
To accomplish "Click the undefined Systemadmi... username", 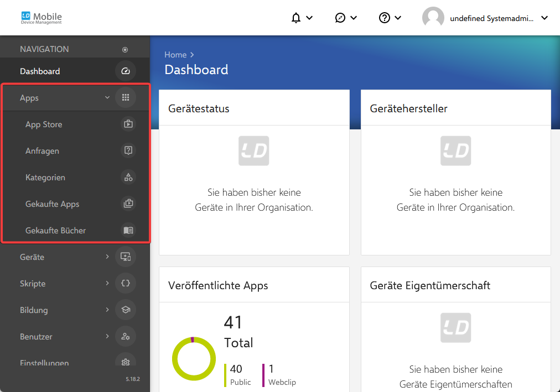I will [491, 18].
